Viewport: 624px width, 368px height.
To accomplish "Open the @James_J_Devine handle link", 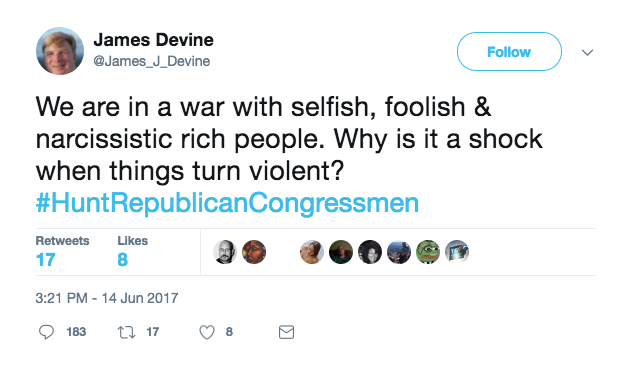I will 152,61.
